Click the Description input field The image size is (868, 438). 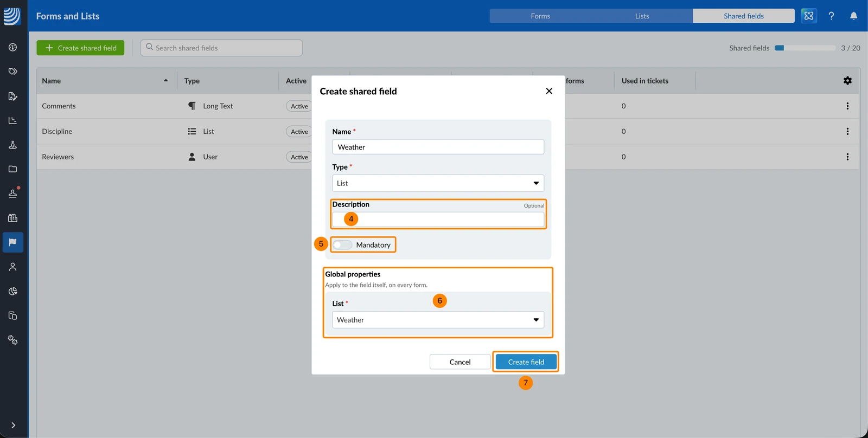438,220
